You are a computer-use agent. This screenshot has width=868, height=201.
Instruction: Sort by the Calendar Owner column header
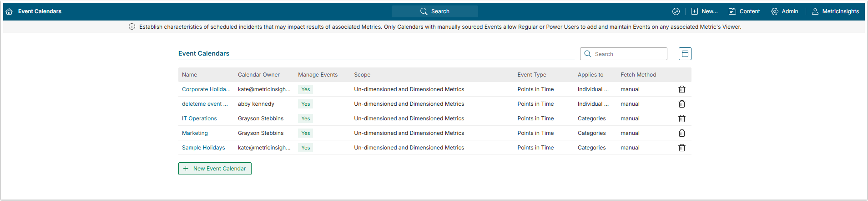(x=258, y=75)
